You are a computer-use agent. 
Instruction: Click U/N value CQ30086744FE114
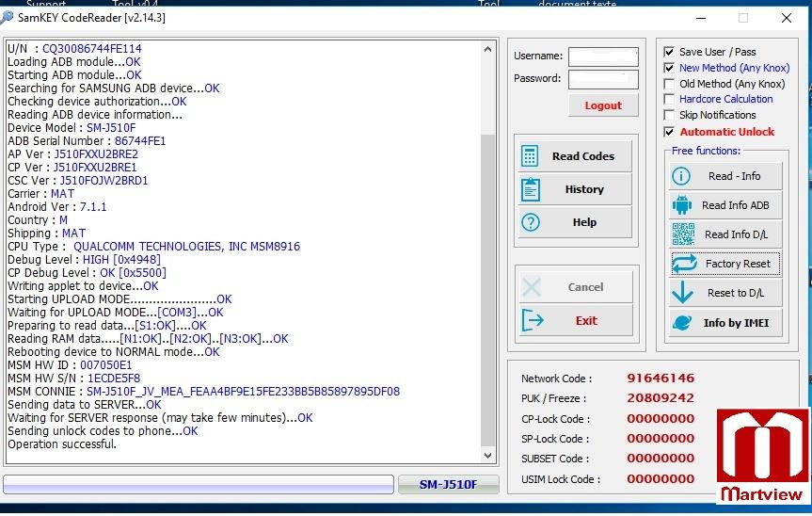pyautogui.click(x=91, y=49)
